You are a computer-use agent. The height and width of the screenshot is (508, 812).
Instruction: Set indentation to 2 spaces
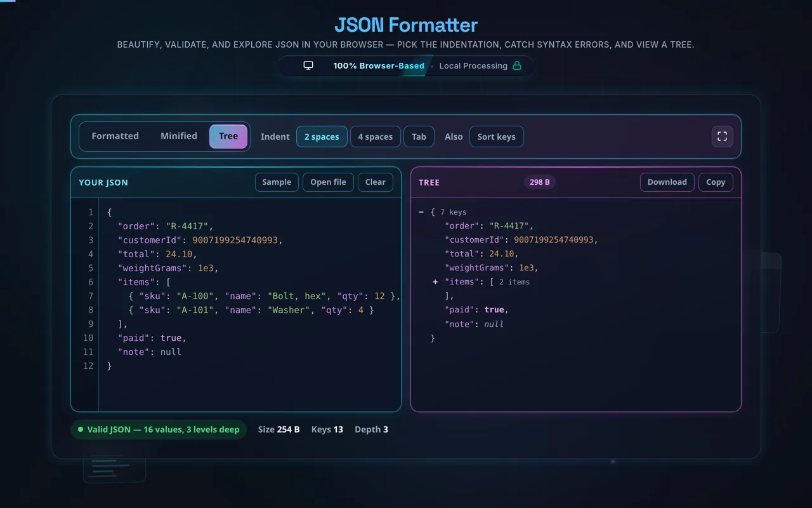(322, 137)
